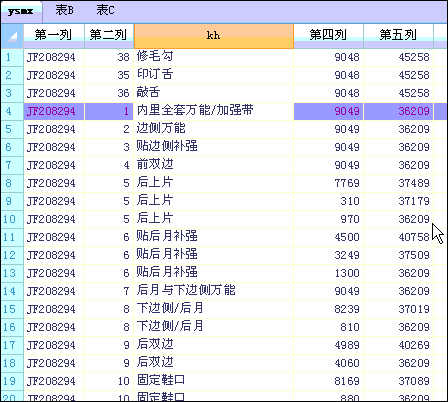Select the kh column header

click(x=214, y=36)
